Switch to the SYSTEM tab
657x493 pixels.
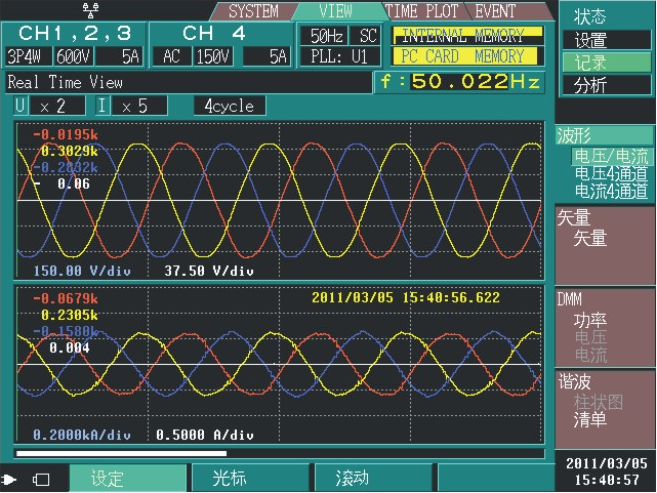pyautogui.click(x=253, y=12)
